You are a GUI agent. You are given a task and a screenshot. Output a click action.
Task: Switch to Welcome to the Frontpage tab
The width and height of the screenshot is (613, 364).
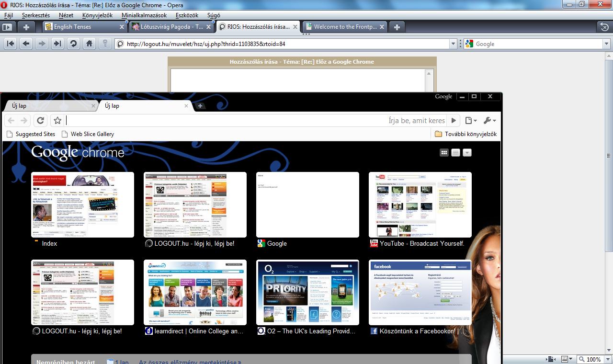click(x=345, y=27)
